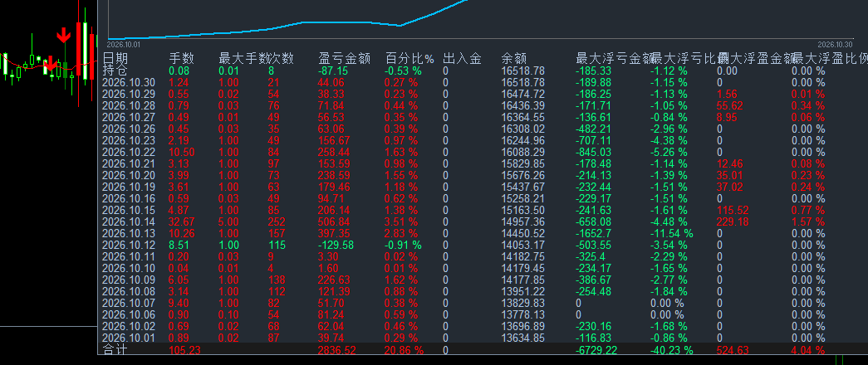Image resolution: width=868 pixels, height=365 pixels.
Task: Click the 合计 total row label
Action: 115,349
